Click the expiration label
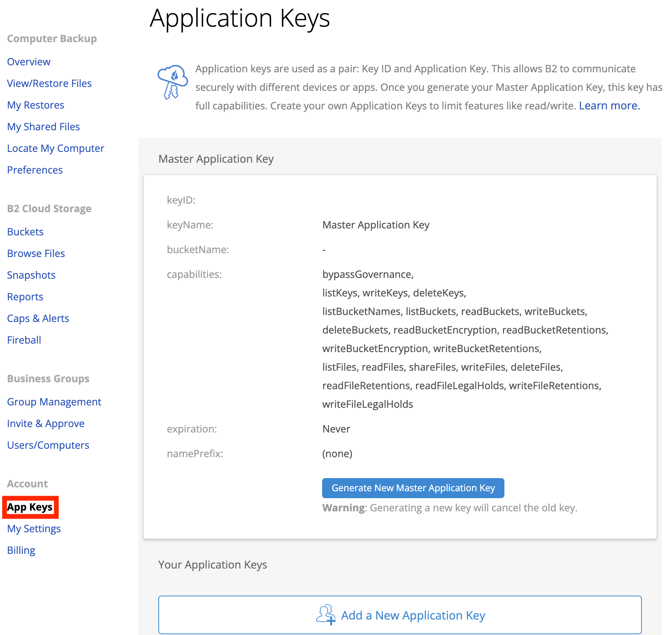 192,429
